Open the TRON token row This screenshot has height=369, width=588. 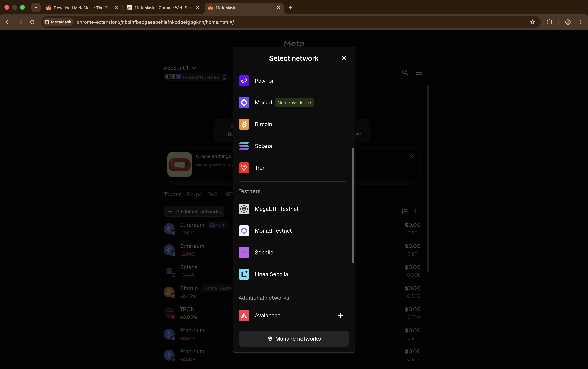[x=292, y=313]
